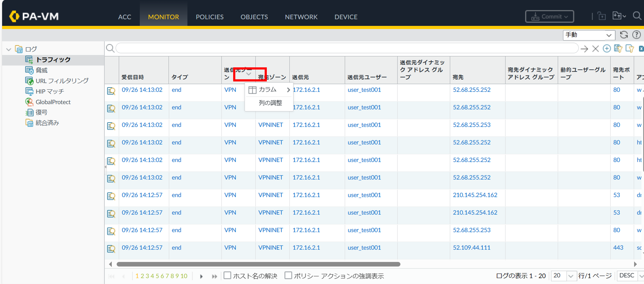Clear the filter with the X icon
Screen dimensions: 644x284
[x=596, y=49]
